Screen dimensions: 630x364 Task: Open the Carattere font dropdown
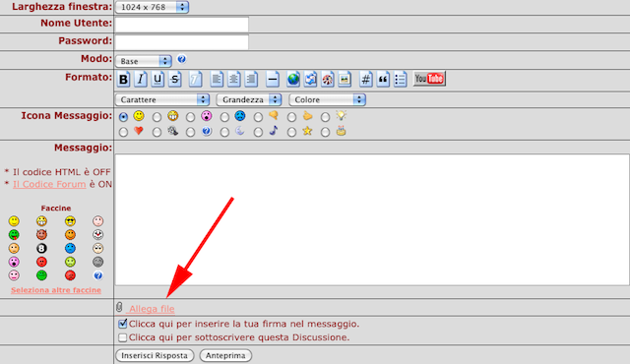point(162,99)
